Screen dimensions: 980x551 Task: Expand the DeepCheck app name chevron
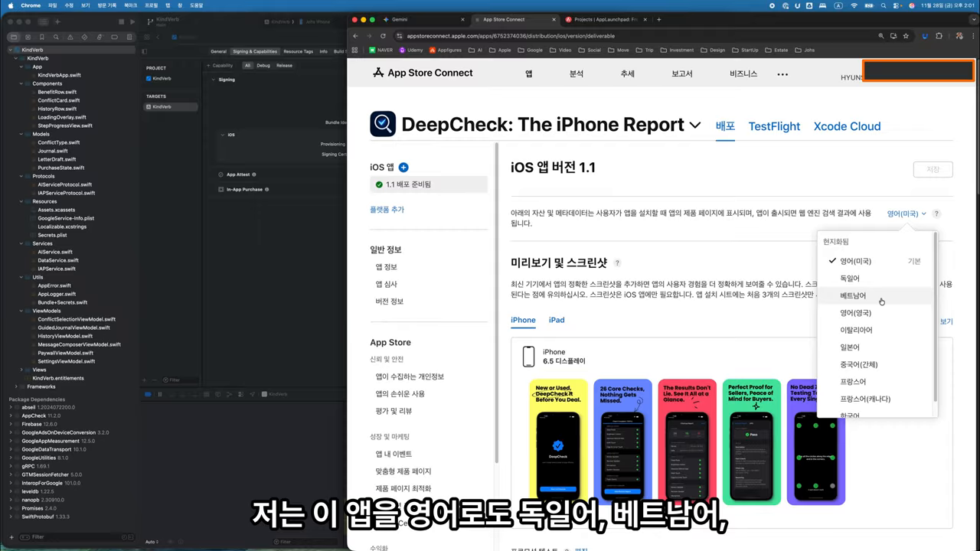tap(694, 125)
